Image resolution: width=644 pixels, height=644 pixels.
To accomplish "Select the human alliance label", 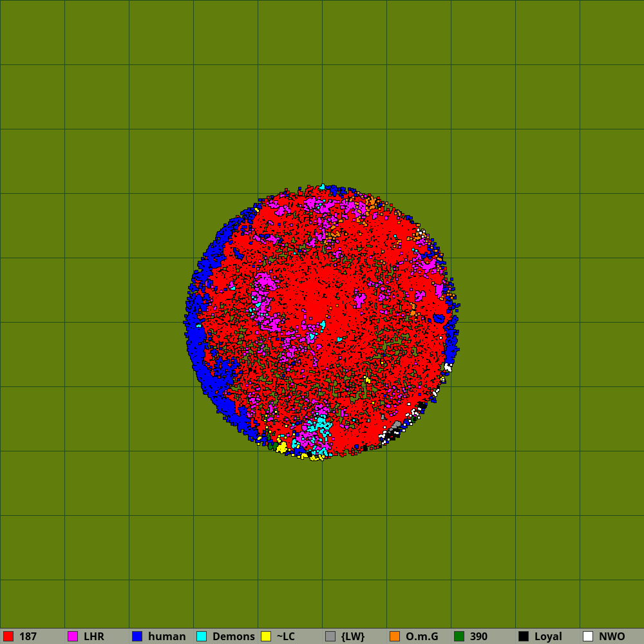I will pyautogui.click(x=167, y=636).
